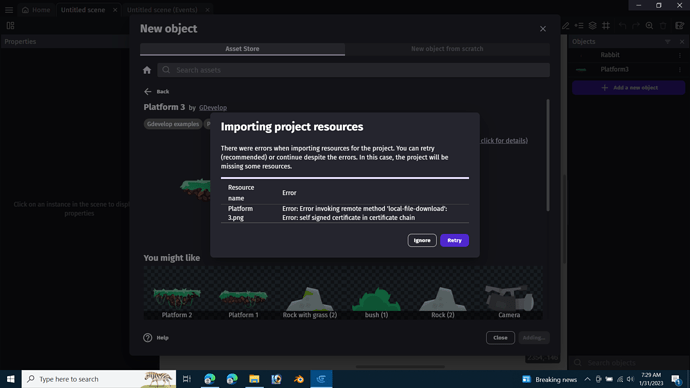Screen dimensions: 690x388
Task: Click the Ignore button in the error dialog
Action: [422, 240]
